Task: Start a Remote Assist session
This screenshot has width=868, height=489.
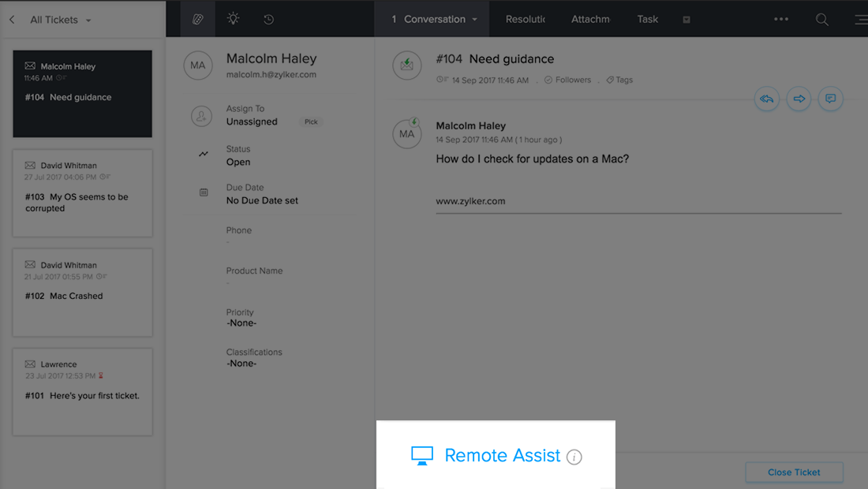Action: pyautogui.click(x=486, y=456)
